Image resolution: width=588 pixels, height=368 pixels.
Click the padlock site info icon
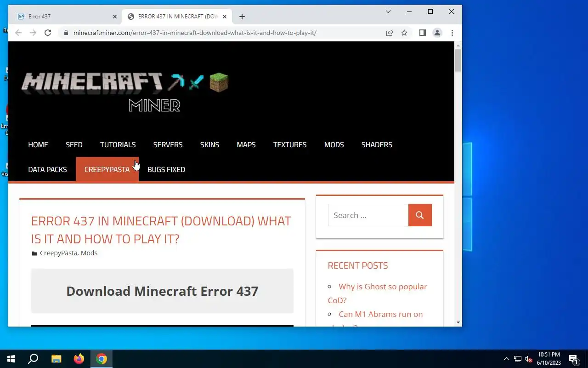tap(66, 33)
